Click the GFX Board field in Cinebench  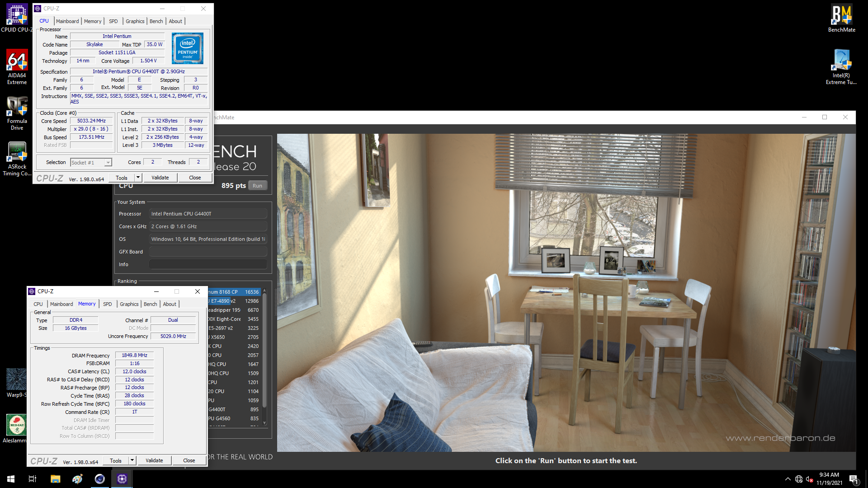tap(208, 252)
